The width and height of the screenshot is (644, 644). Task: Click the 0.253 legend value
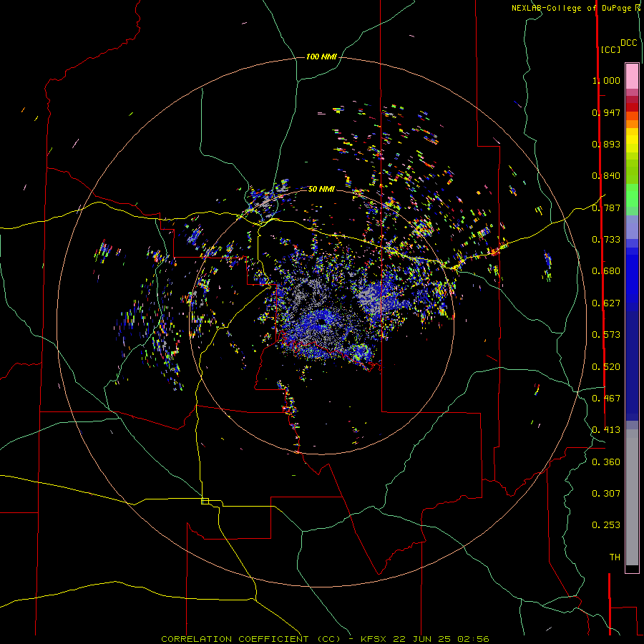point(606,525)
